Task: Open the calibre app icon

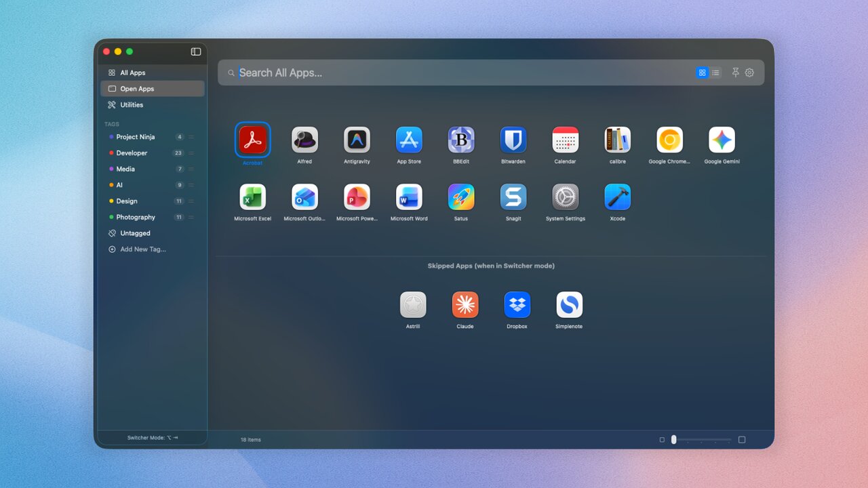Action: pyautogui.click(x=618, y=140)
